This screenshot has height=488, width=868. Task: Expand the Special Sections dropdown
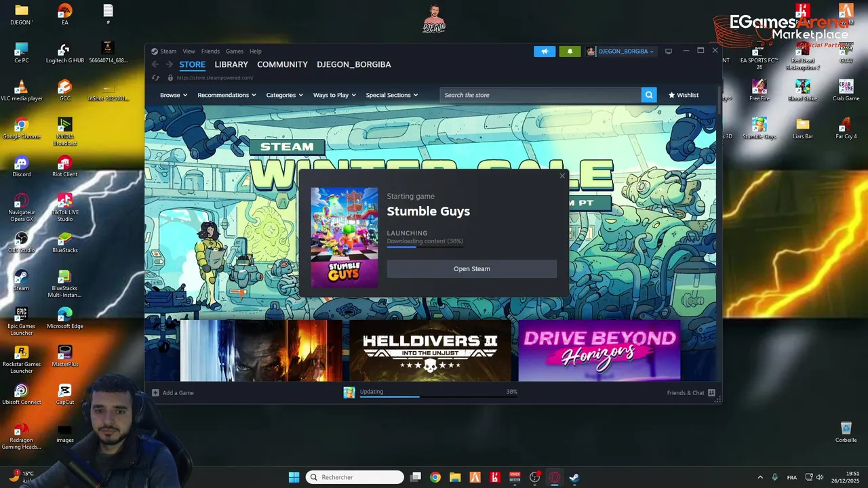pos(392,95)
